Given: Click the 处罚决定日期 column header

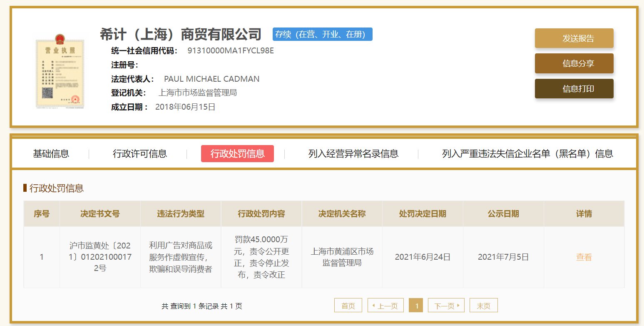Looking at the screenshot, I should coord(423,214).
